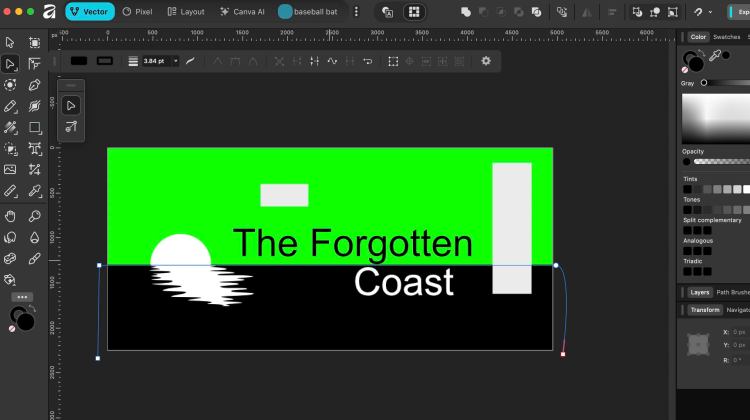Switch to the Pixel studio

pyautogui.click(x=138, y=12)
